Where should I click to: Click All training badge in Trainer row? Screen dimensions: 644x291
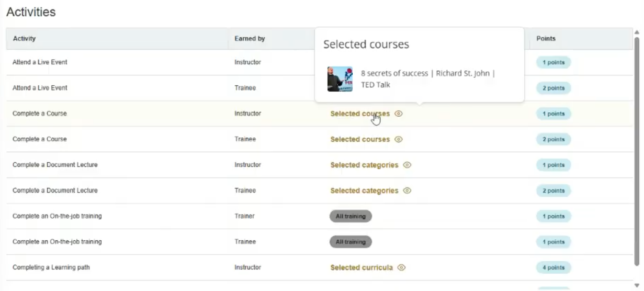tap(351, 216)
